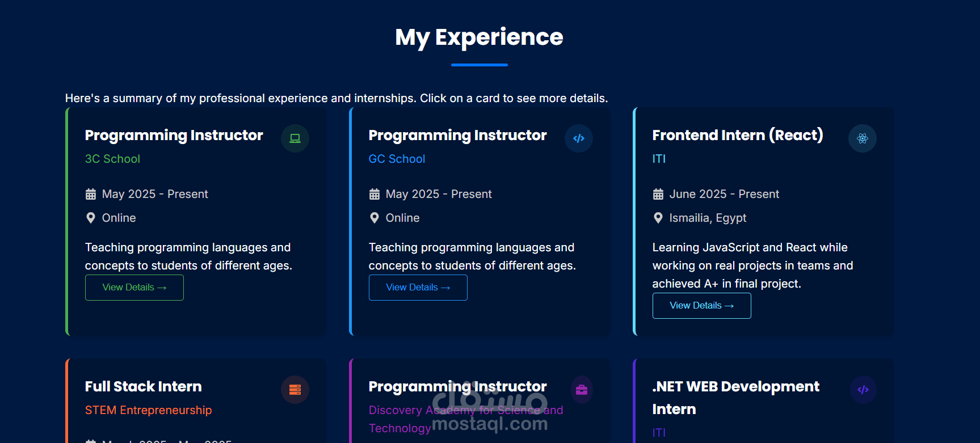Open View Details on 3C School card
Viewport: 980px width, 443px height.
134,288
